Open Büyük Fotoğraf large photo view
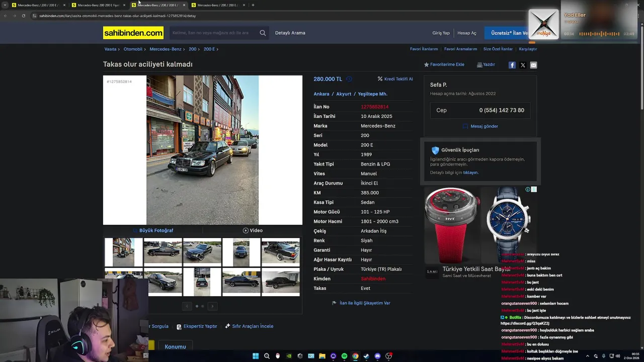Viewport: 644px width, 362px height. coord(153,230)
